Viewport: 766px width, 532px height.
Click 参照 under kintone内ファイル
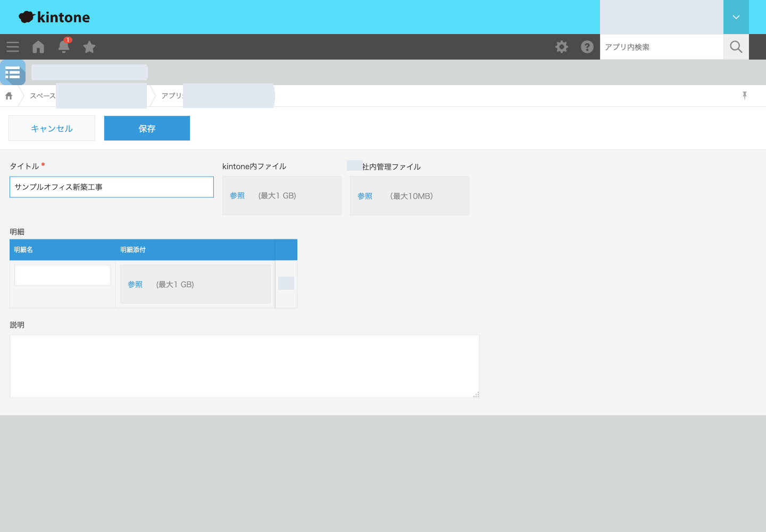click(x=237, y=196)
